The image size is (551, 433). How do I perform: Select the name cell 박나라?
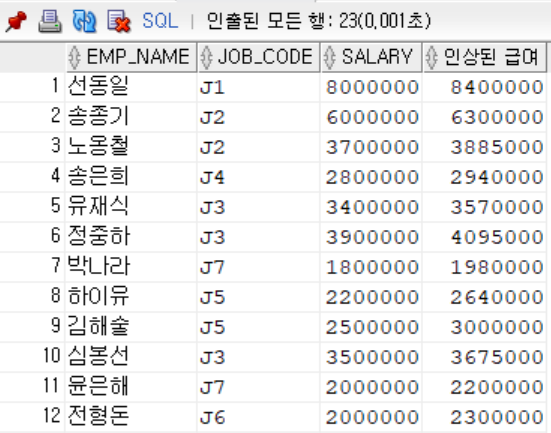(131, 267)
